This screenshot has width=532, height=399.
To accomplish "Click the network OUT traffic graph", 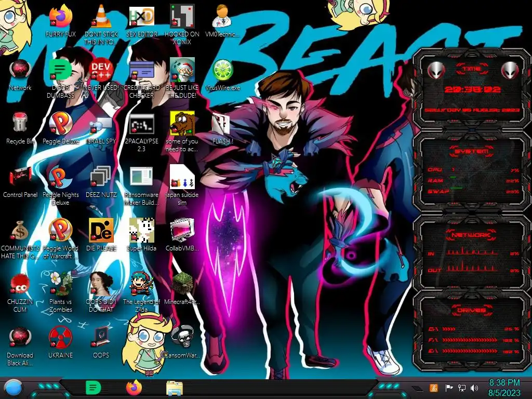I will coord(472,267).
